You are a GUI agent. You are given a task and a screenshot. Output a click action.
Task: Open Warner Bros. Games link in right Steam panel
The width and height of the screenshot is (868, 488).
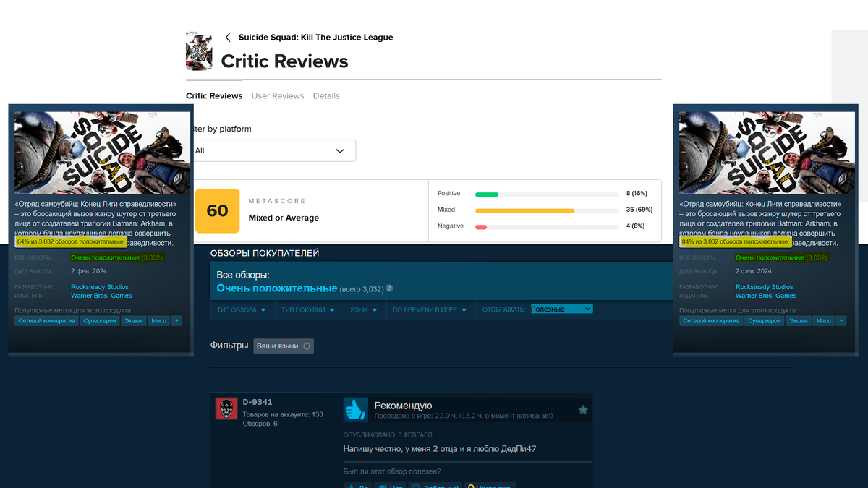766,296
